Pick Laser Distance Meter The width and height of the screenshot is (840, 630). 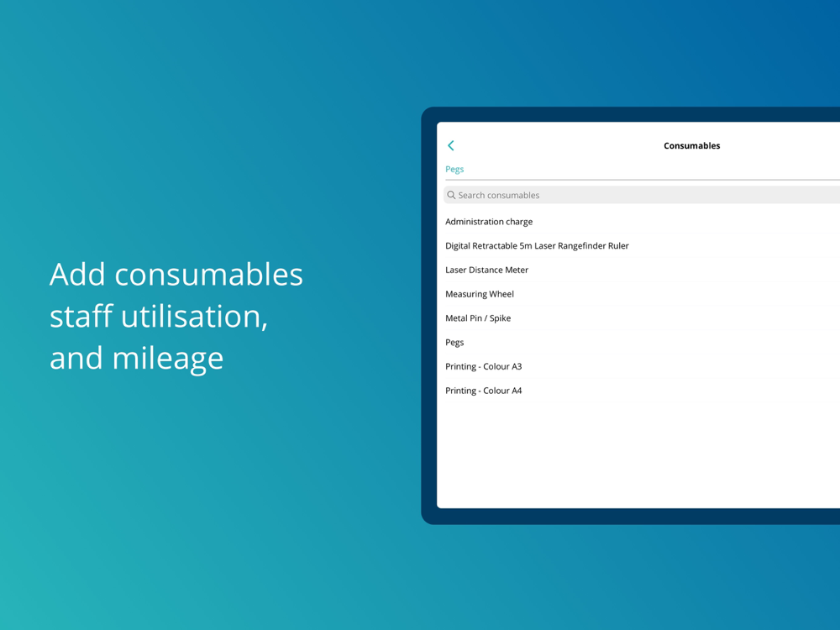pyautogui.click(x=643, y=270)
